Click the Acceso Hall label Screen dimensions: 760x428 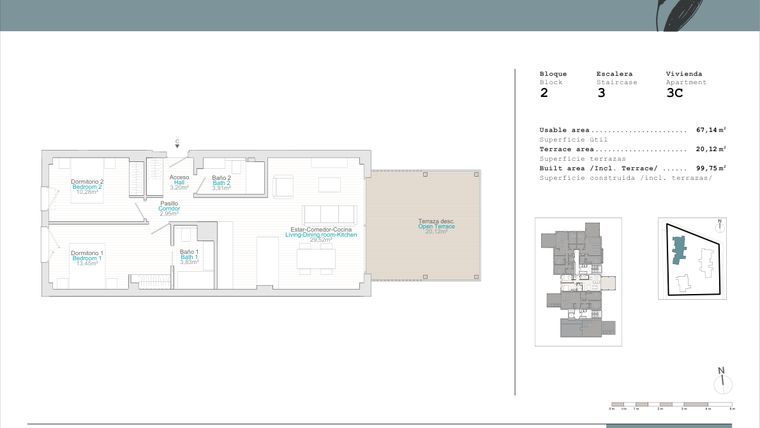(179, 182)
